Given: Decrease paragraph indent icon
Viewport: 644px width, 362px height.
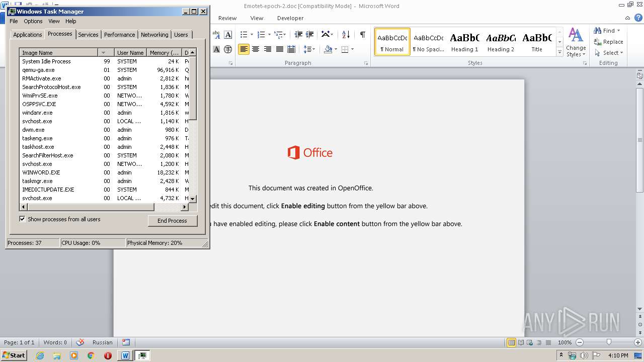Looking at the screenshot, I should click(298, 35).
